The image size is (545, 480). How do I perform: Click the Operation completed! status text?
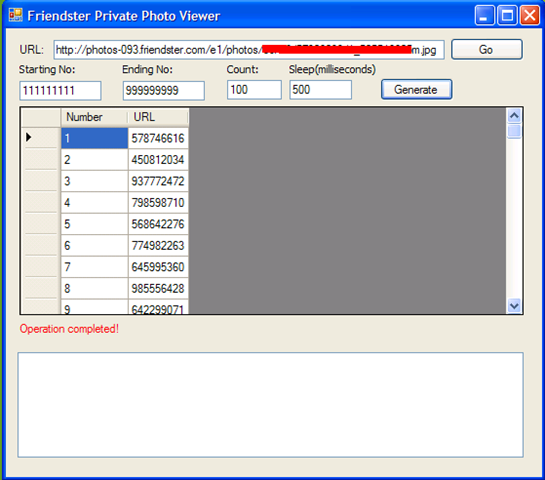pos(69,329)
